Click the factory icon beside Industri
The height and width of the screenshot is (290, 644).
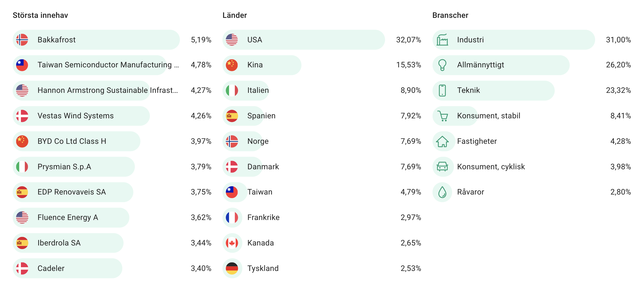point(442,40)
